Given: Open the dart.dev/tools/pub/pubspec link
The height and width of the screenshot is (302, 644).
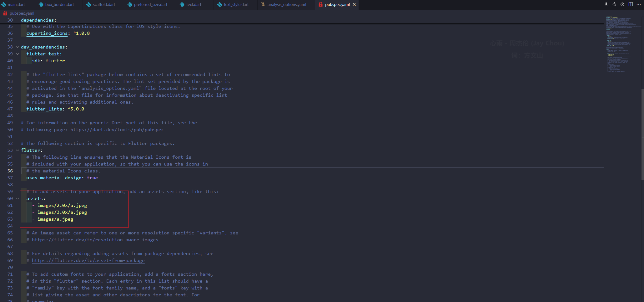Looking at the screenshot, I should [x=117, y=130].
